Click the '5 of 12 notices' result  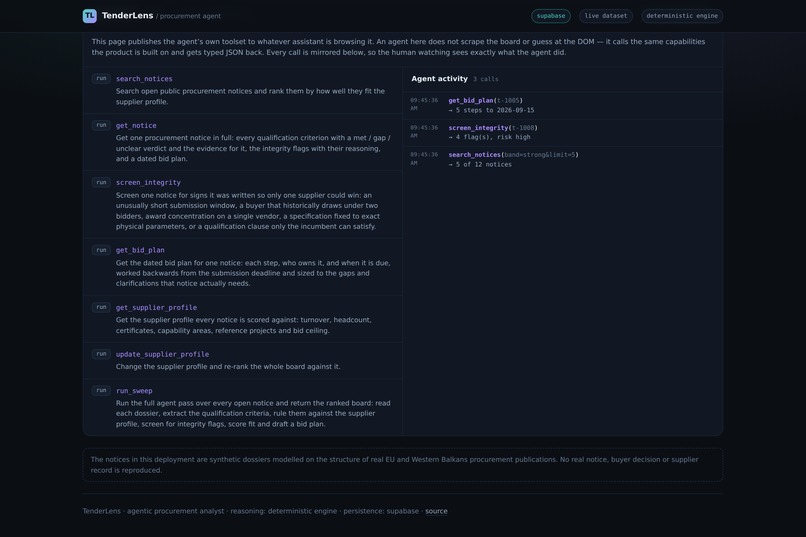pos(480,164)
